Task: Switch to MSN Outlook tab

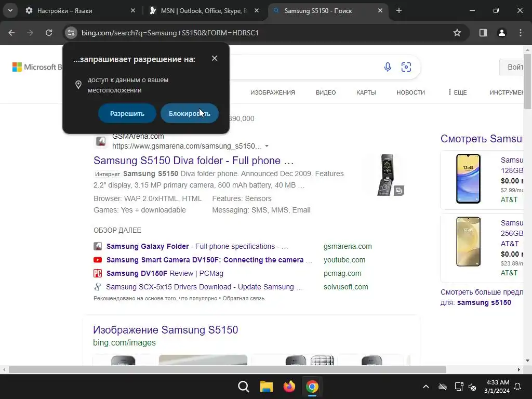Action: pos(204,10)
